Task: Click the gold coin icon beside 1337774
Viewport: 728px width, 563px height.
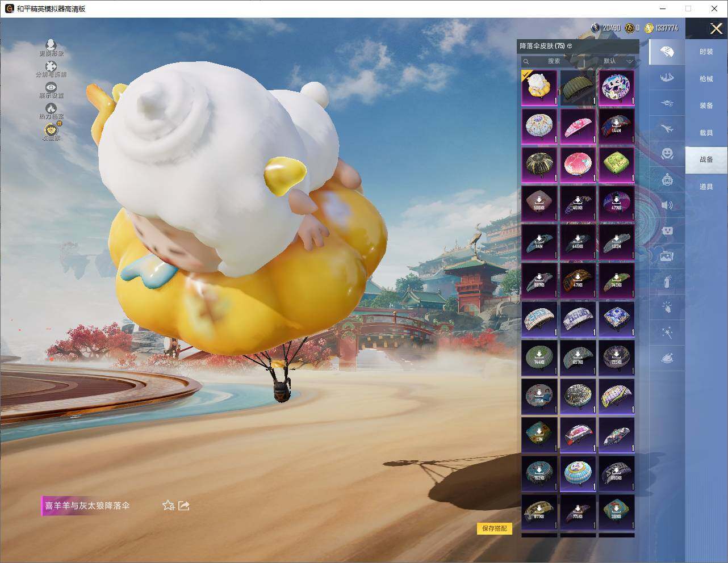Action: coord(649,28)
